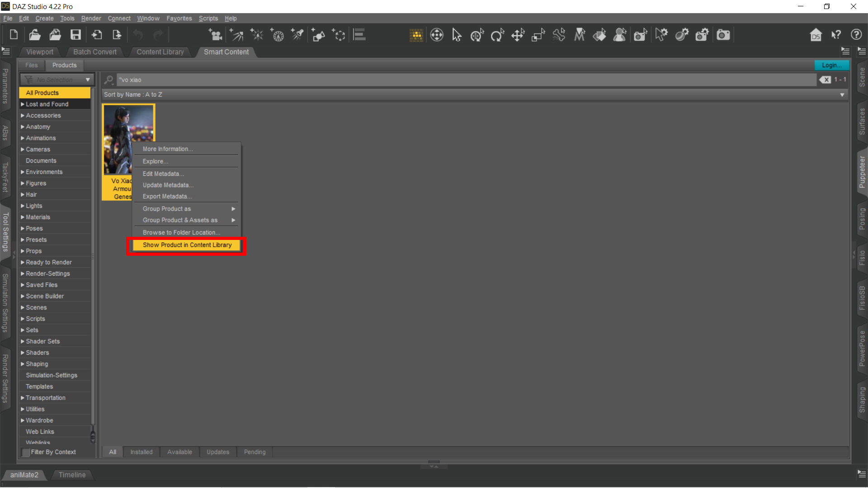This screenshot has width=868, height=488.
Task: Click the Login button
Action: (x=831, y=65)
